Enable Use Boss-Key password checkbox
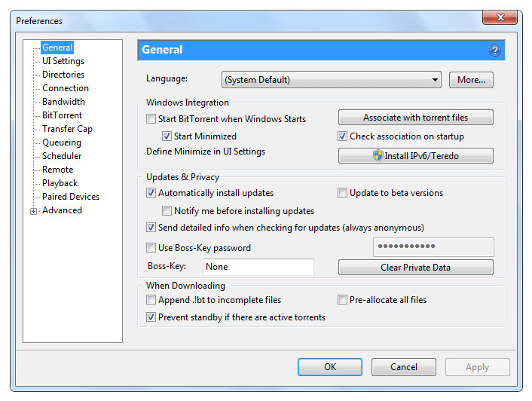 tap(151, 248)
